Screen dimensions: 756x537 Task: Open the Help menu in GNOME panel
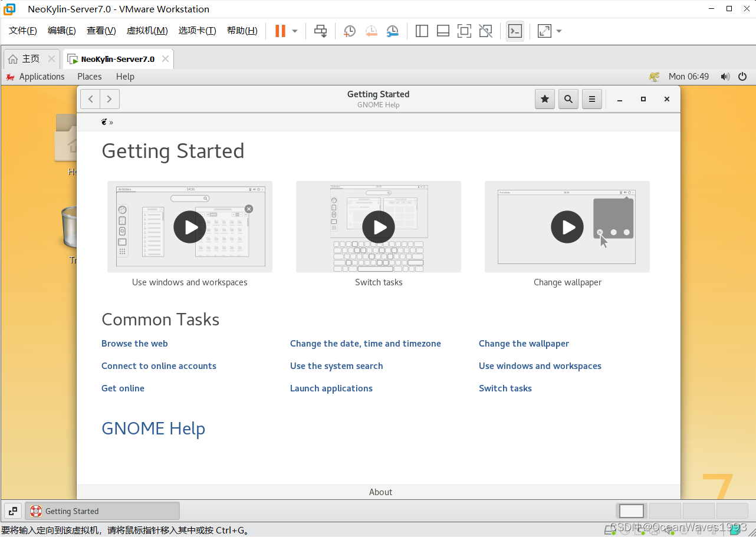[125, 77]
